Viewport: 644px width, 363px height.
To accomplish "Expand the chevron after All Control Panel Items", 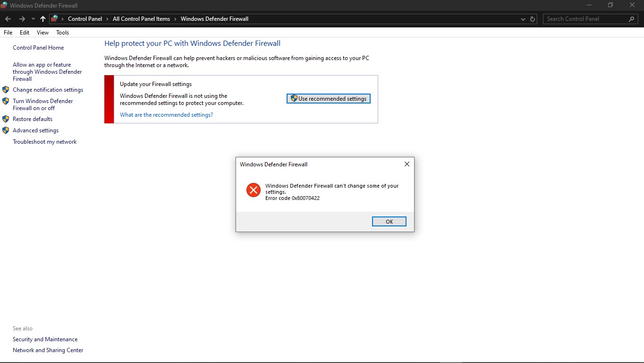I will coord(175,19).
